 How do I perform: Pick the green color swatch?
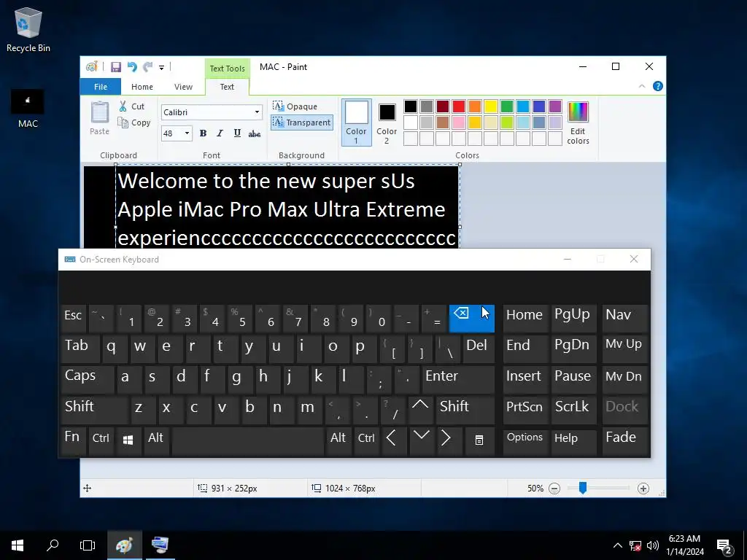pyautogui.click(x=507, y=106)
